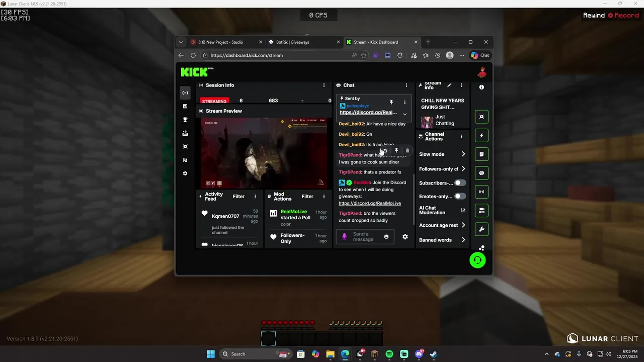Click the purple microphone icon in message box

(345, 236)
